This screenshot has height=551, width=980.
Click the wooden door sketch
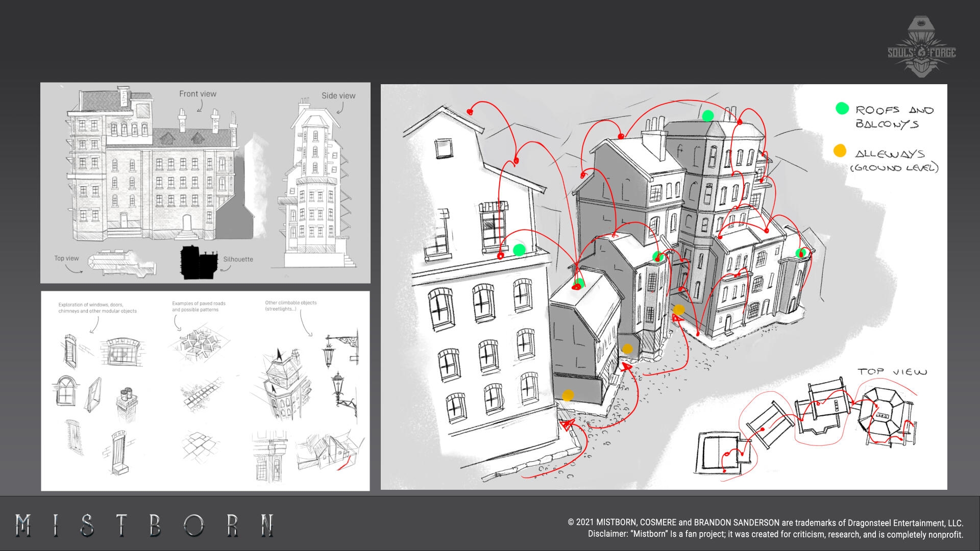pos(118,452)
